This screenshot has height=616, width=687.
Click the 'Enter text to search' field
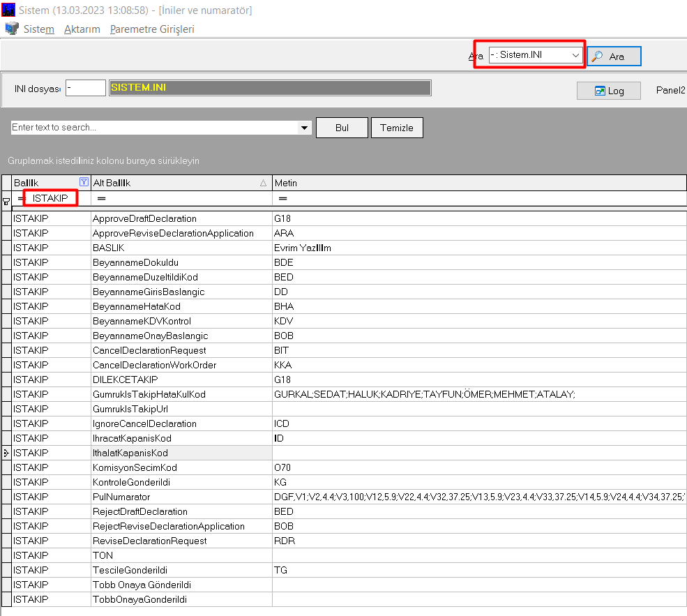click(x=155, y=128)
